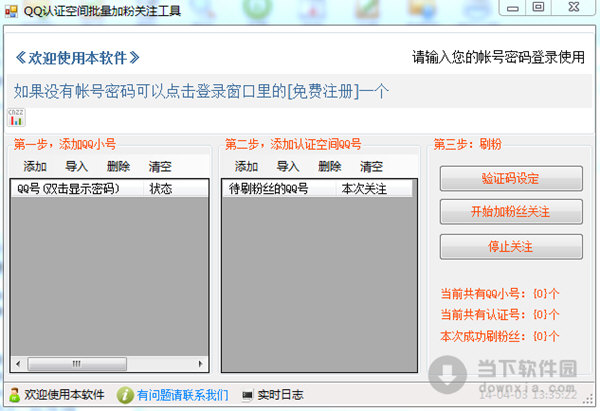Click 删除 in the 认证空间QQ号 toolbar
Screen dimensions: 600x411
(329, 166)
